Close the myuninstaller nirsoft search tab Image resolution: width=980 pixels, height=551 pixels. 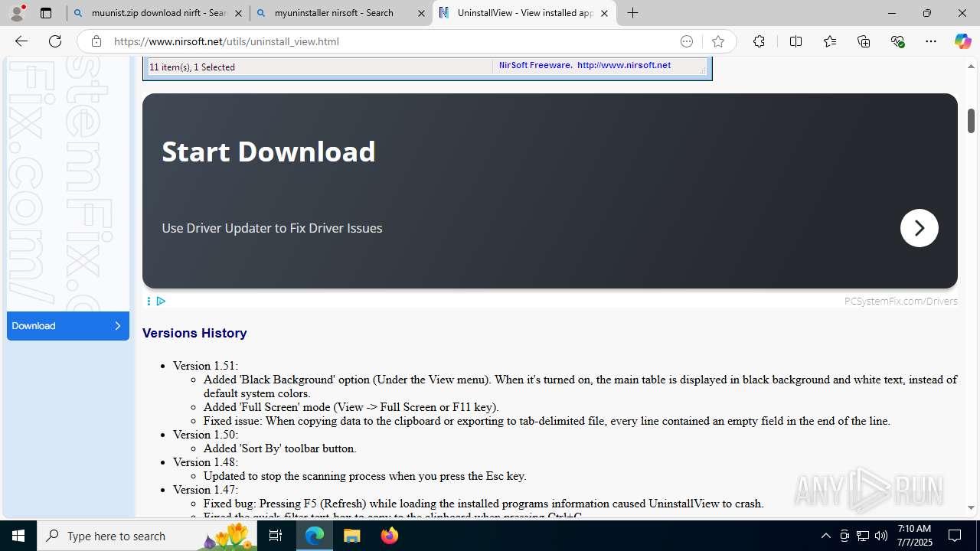click(421, 13)
